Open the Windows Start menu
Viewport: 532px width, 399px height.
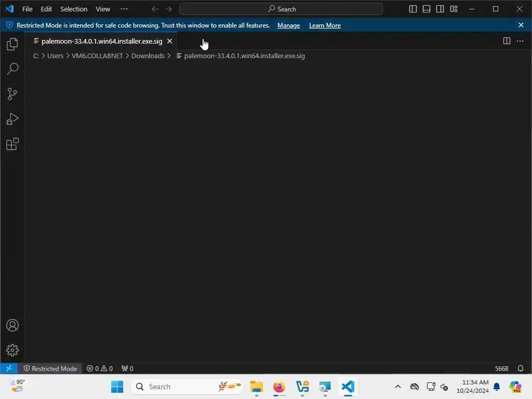pos(117,387)
